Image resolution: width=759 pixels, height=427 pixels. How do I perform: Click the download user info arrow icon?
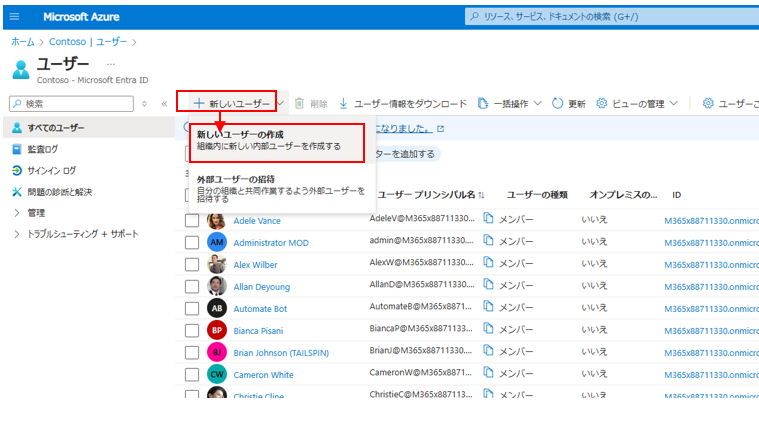click(x=343, y=103)
